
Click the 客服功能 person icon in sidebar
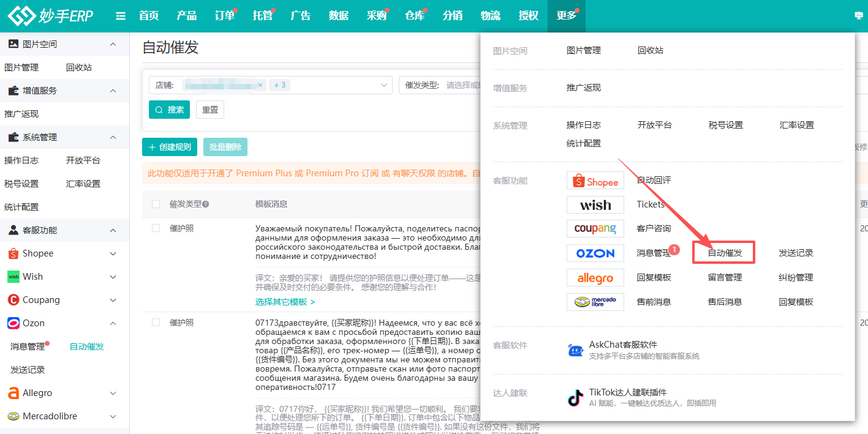coord(13,230)
